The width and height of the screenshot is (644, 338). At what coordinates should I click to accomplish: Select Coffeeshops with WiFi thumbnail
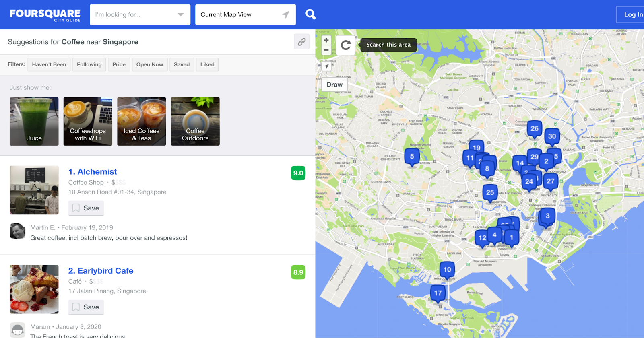click(88, 121)
